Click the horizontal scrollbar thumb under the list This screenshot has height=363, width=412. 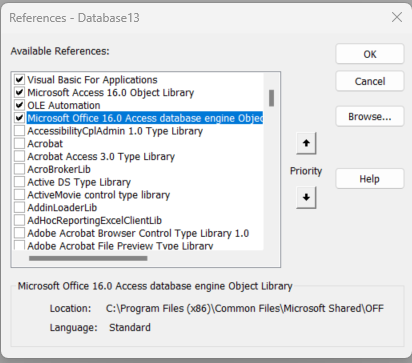[x=88, y=258]
